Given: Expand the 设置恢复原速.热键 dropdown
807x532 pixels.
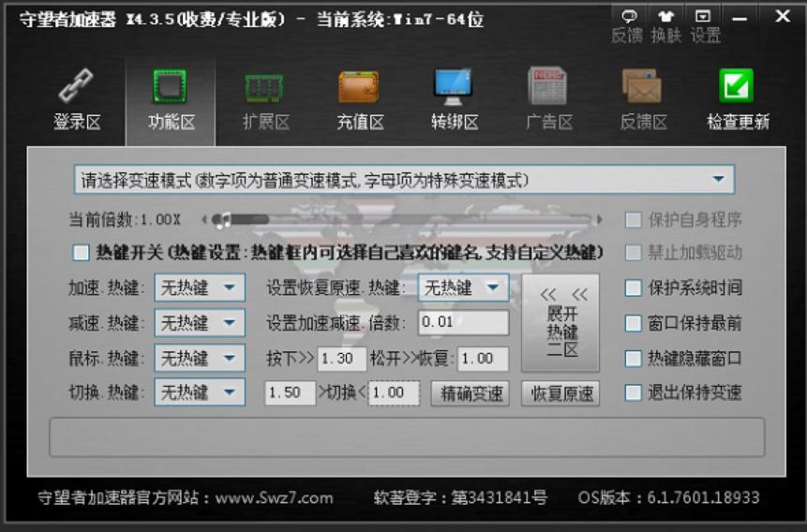Looking at the screenshot, I should 463,288.
